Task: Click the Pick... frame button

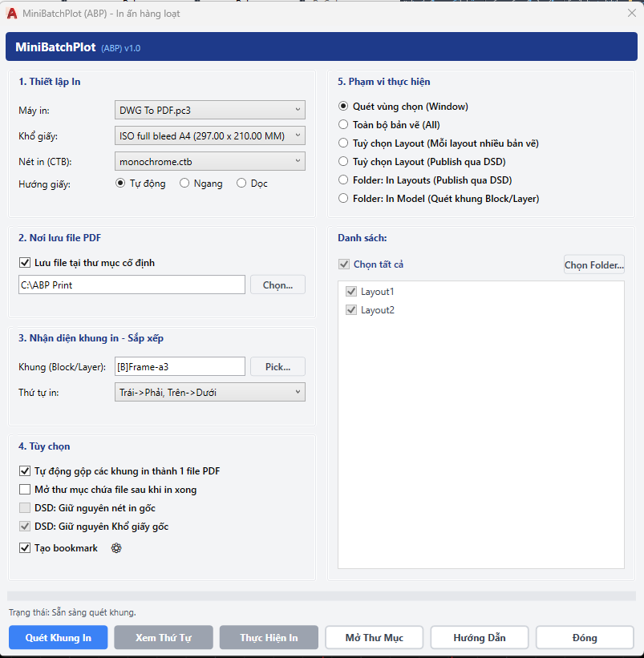Action: 278,367
